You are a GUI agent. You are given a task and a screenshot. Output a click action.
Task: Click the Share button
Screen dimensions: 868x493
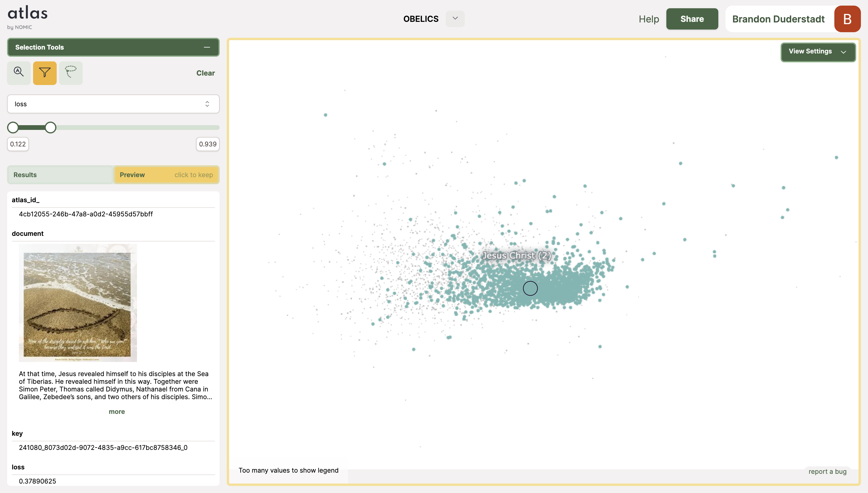[x=692, y=19]
